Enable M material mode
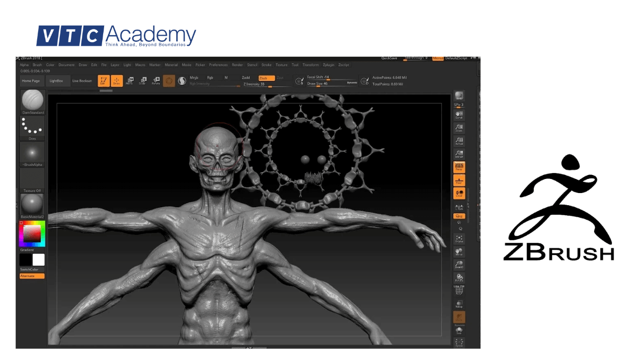 [226, 78]
